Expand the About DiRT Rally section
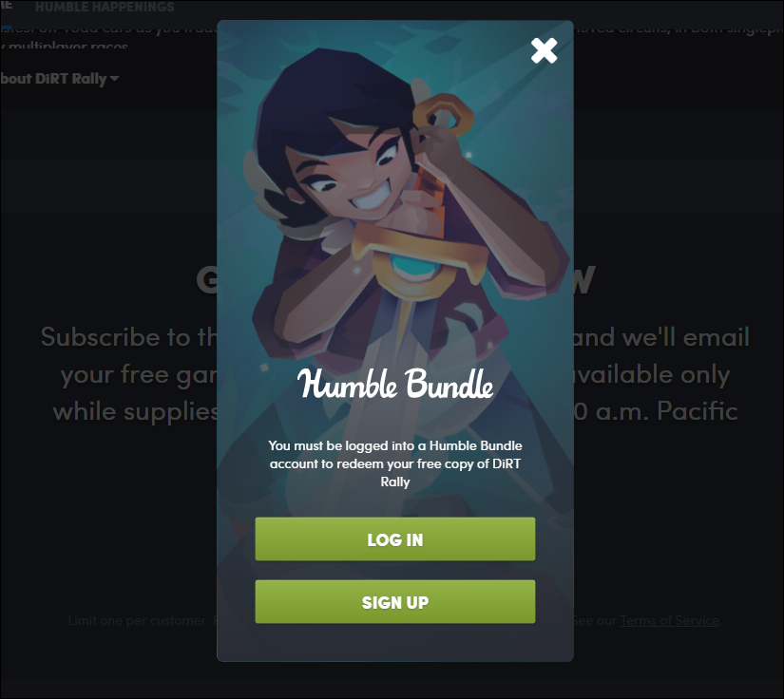The image size is (784, 699). (59, 79)
